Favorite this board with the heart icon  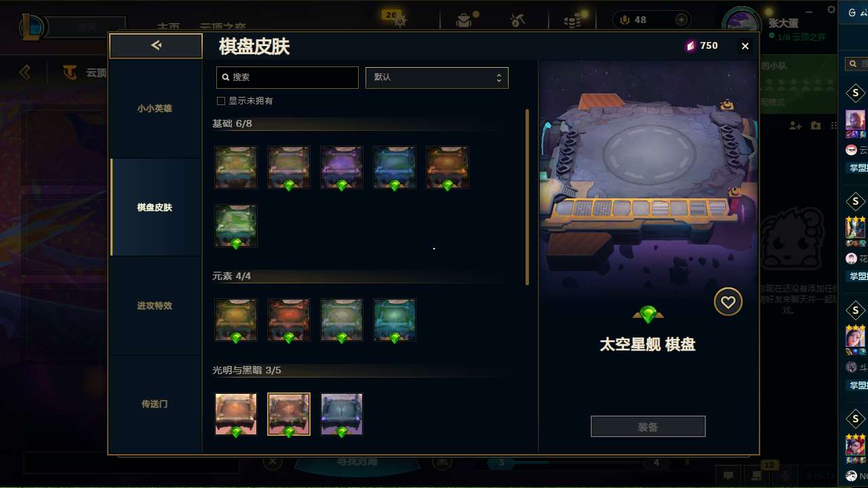728,302
